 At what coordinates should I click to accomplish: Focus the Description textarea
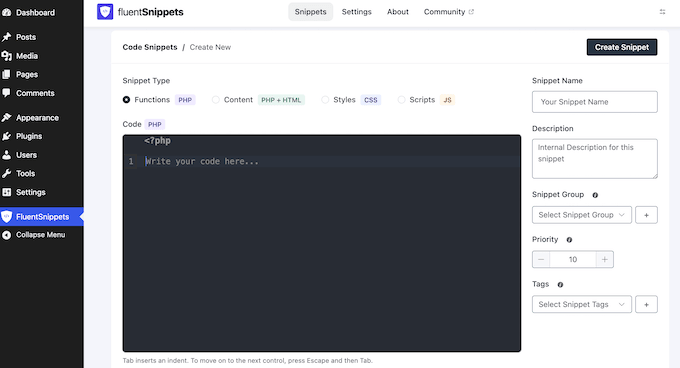pos(595,159)
